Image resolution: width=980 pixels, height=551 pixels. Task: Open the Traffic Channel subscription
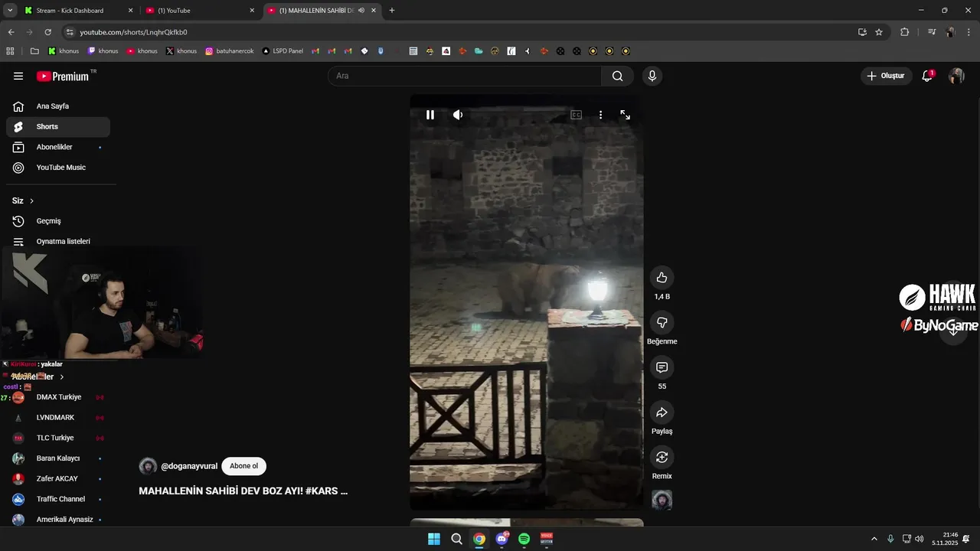click(58, 499)
